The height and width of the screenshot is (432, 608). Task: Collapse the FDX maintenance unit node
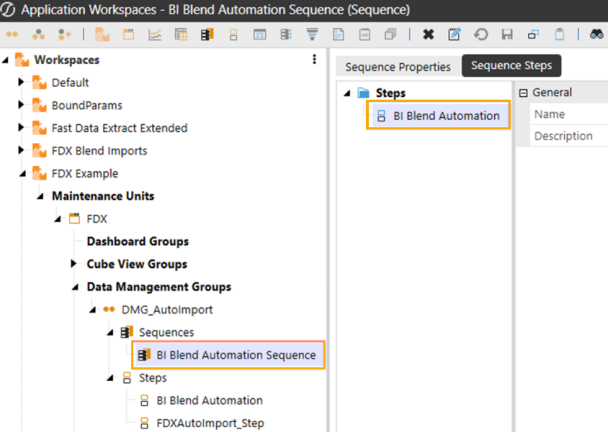pos(58,219)
